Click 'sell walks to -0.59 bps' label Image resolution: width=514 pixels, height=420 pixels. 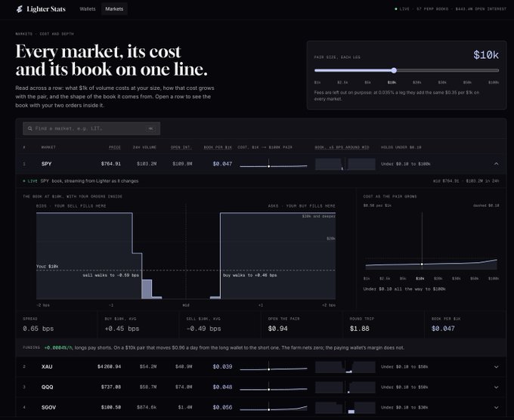pyautogui.click(x=110, y=275)
